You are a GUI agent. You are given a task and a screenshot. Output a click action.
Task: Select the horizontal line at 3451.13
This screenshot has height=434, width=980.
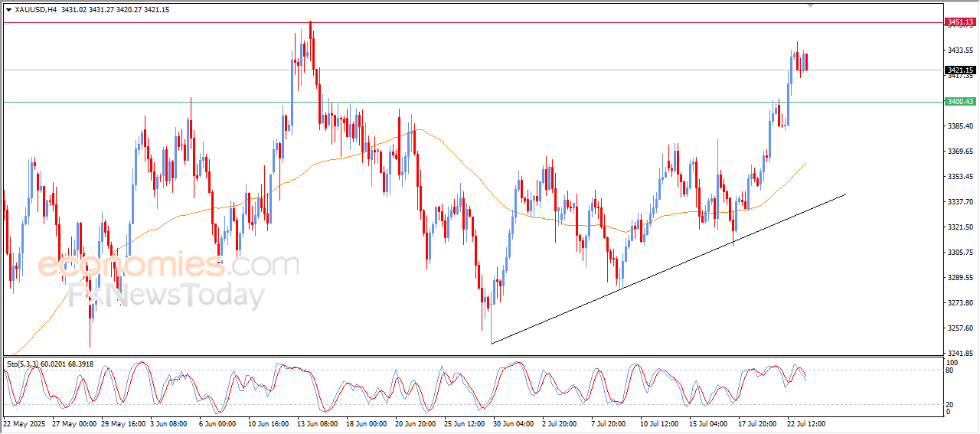(x=472, y=22)
